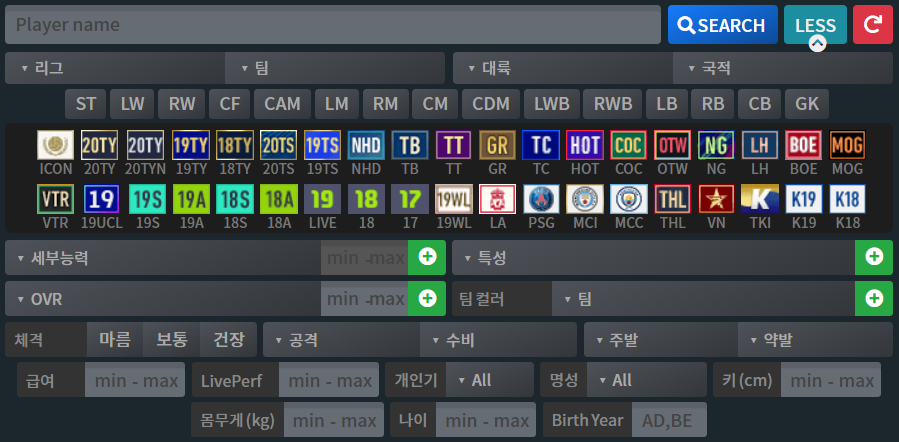The height and width of the screenshot is (442, 899).
Task: Focus the Player name search field
Action: (333, 25)
